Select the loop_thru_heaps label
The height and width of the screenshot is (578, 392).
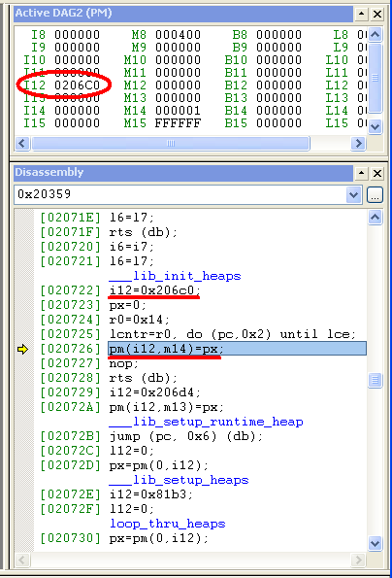pos(168,524)
